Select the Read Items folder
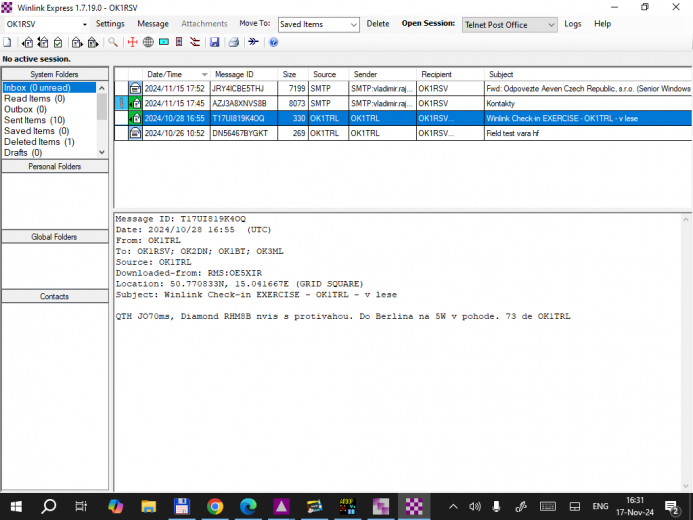 34,99
